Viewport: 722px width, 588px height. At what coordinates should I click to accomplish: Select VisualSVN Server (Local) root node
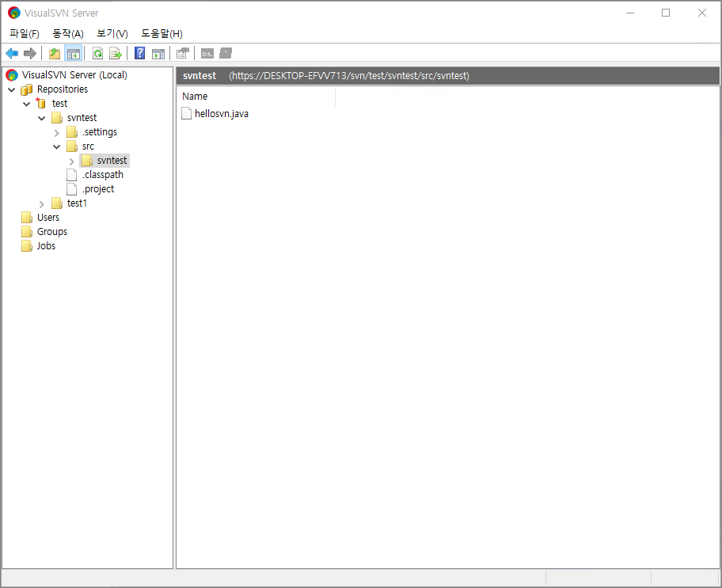74,74
